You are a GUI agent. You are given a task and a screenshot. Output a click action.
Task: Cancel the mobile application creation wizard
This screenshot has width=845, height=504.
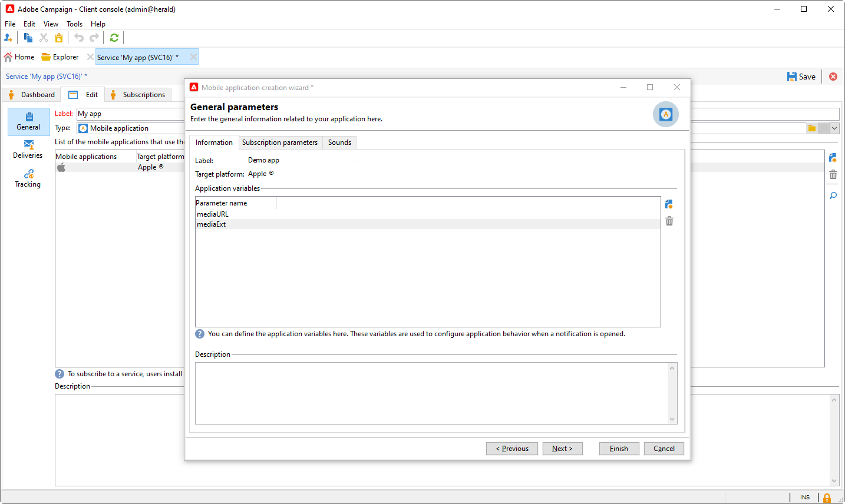coord(664,449)
